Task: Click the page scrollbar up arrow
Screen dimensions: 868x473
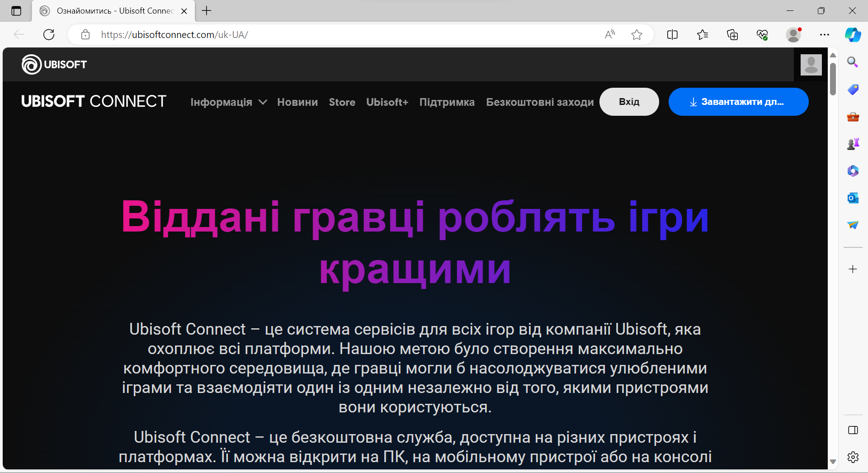Action: click(833, 55)
